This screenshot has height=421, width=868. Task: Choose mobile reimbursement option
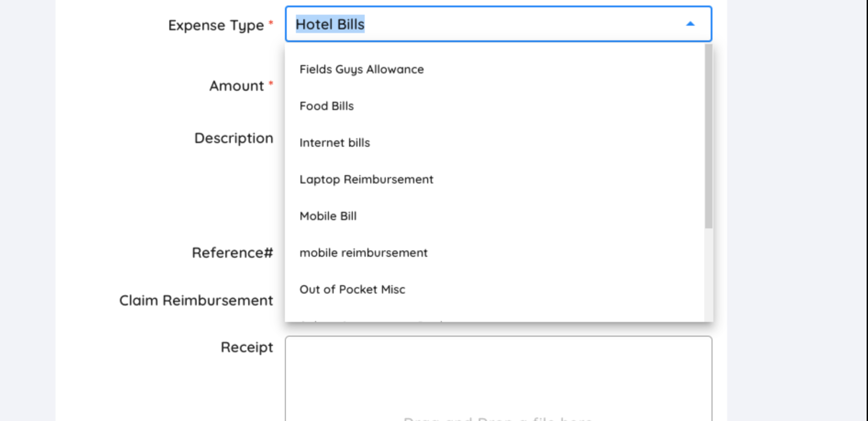coord(363,253)
